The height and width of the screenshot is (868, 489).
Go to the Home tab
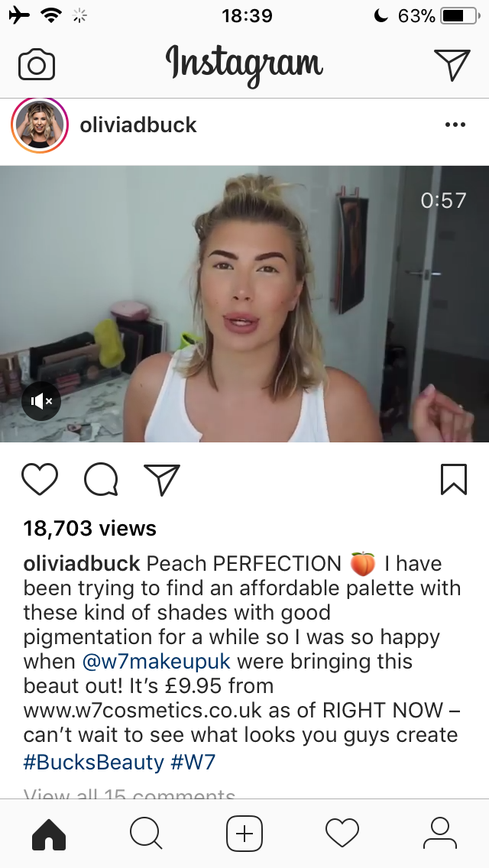tap(49, 834)
